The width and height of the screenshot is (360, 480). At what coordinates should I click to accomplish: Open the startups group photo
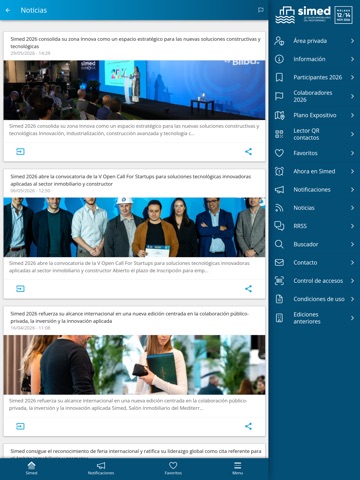point(134,227)
